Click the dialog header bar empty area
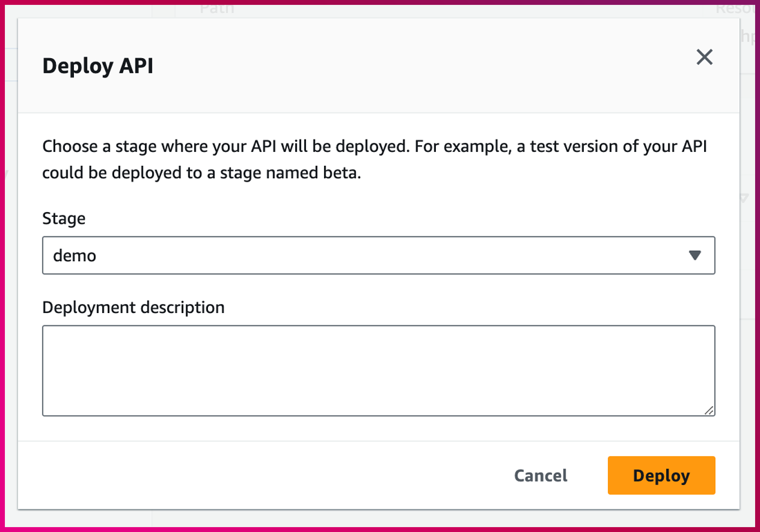This screenshot has width=760, height=532. point(415,66)
